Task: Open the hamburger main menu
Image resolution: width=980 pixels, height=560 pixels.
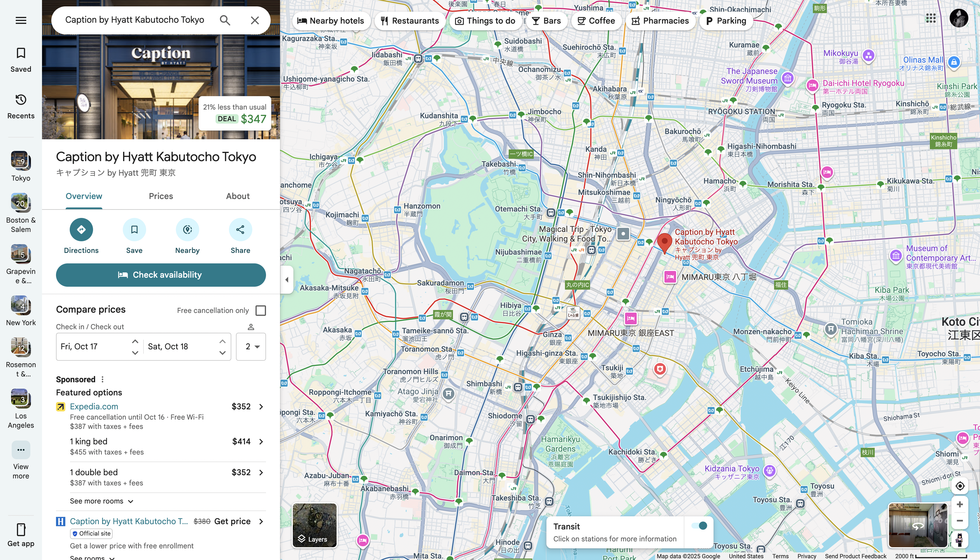Action: click(x=21, y=20)
